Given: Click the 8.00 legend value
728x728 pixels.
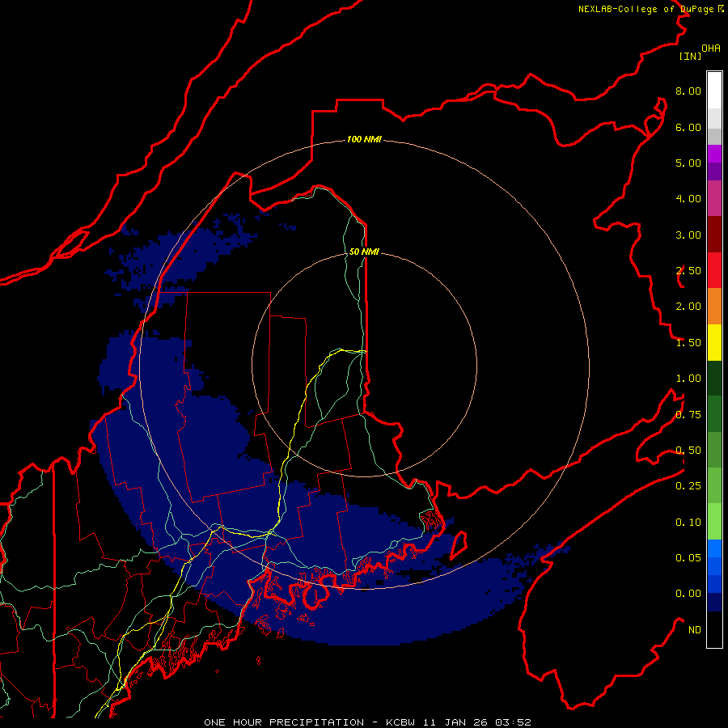Looking at the screenshot, I should (688, 91).
